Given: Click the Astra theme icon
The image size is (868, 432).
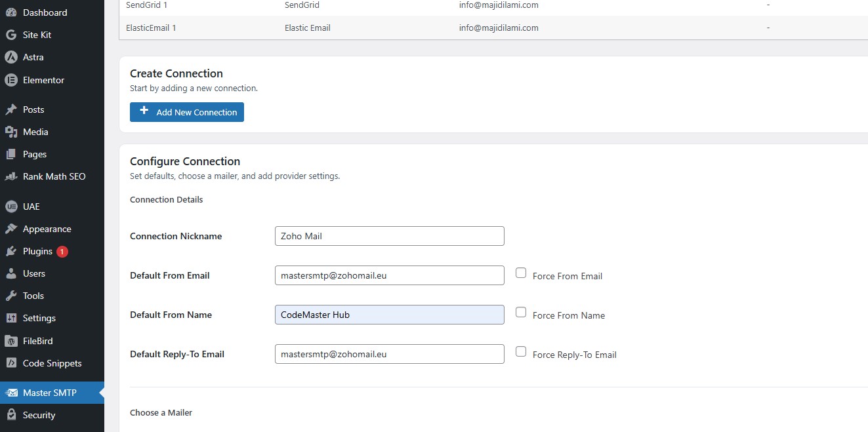Looking at the screenshot, I should pos(11,57).
